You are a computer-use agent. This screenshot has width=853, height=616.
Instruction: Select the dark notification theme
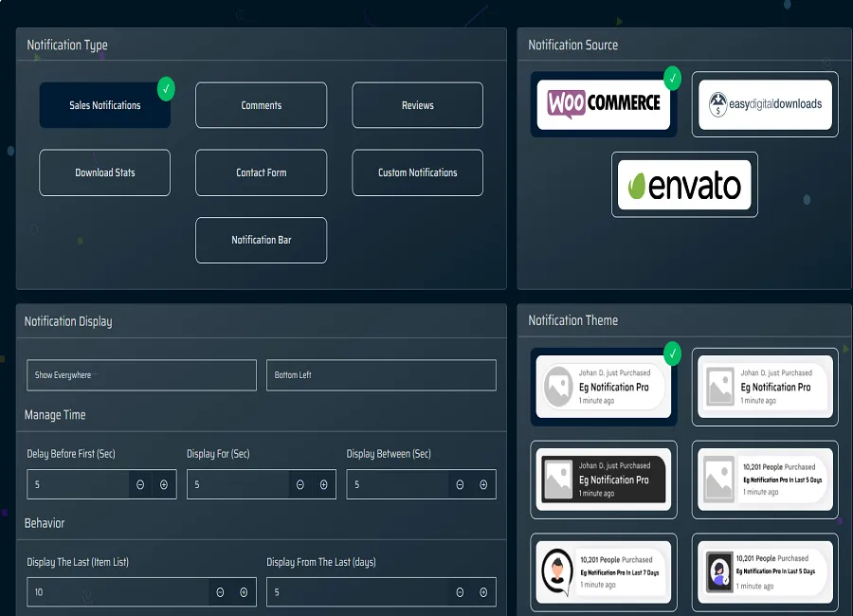(x=604, y=480)
